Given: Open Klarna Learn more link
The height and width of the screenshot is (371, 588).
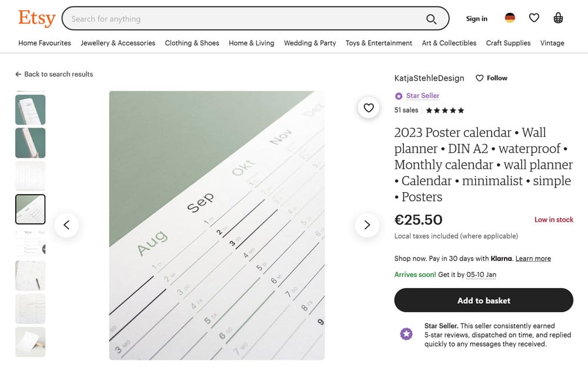Looking at the screenshot, I should tap(533, 259).
